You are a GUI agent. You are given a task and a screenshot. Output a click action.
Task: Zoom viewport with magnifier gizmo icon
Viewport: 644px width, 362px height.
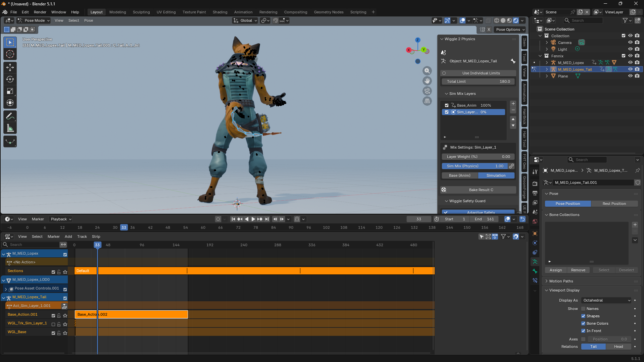(x=427, y=71)
